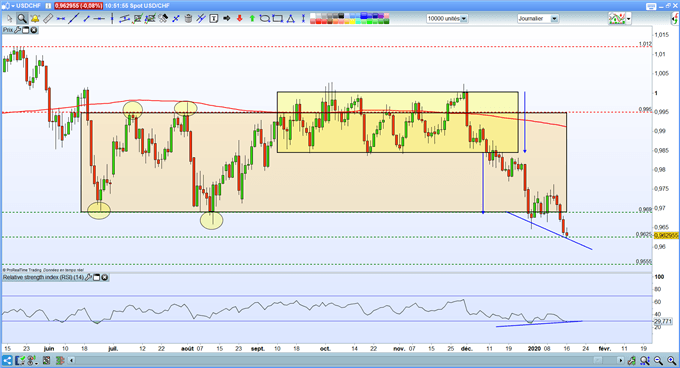Open RSI indicator wrench settings

coord(88,277)
